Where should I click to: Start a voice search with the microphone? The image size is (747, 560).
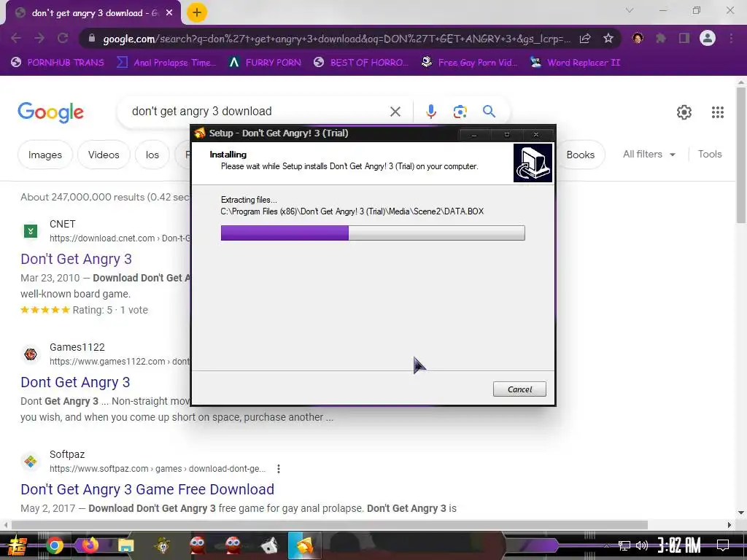(430, 112)
